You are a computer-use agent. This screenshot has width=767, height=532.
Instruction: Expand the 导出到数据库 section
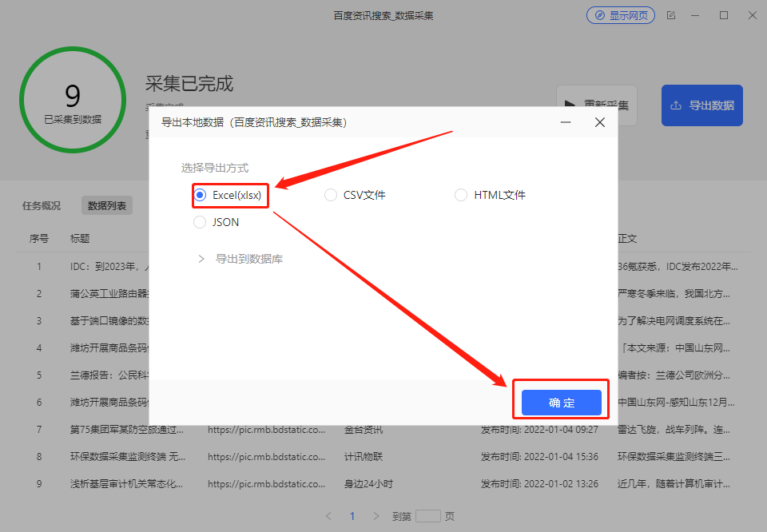[x=240, y=259]
